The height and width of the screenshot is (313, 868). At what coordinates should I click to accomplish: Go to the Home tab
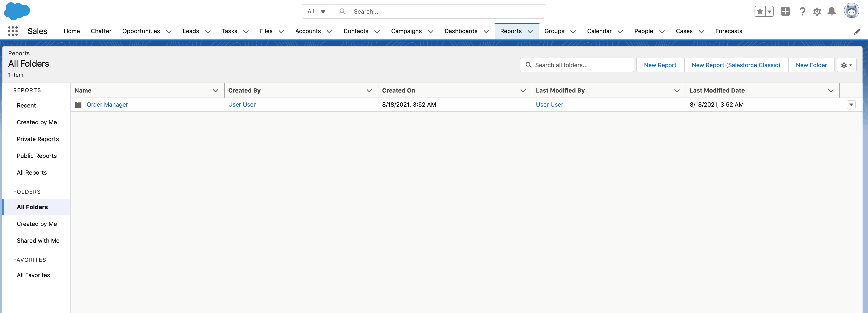(72, 31)
